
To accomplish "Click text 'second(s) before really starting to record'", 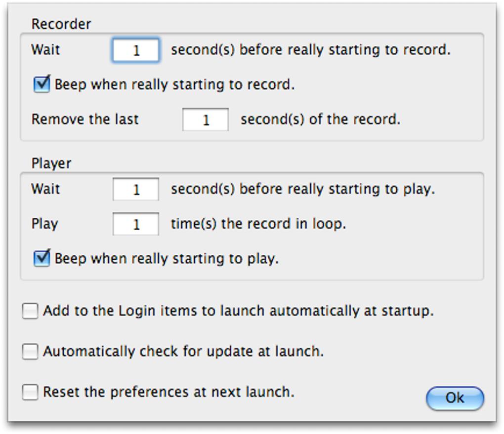I will click(x=310, y=50).
